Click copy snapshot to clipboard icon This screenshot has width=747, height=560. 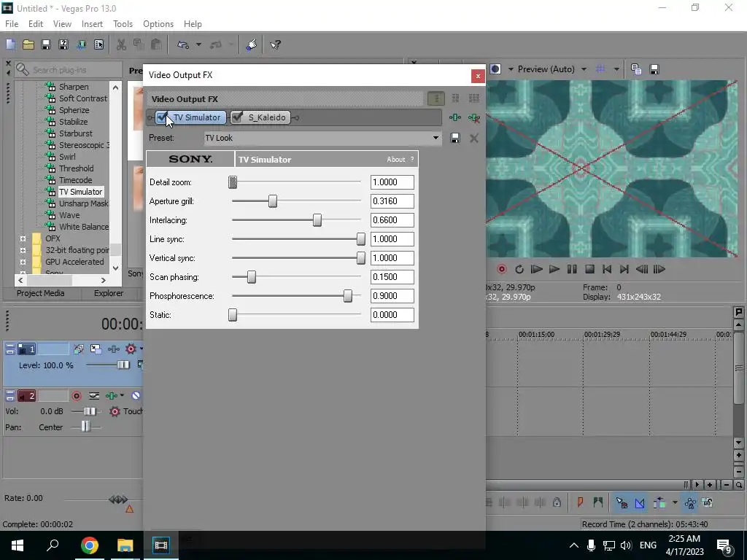636,69
